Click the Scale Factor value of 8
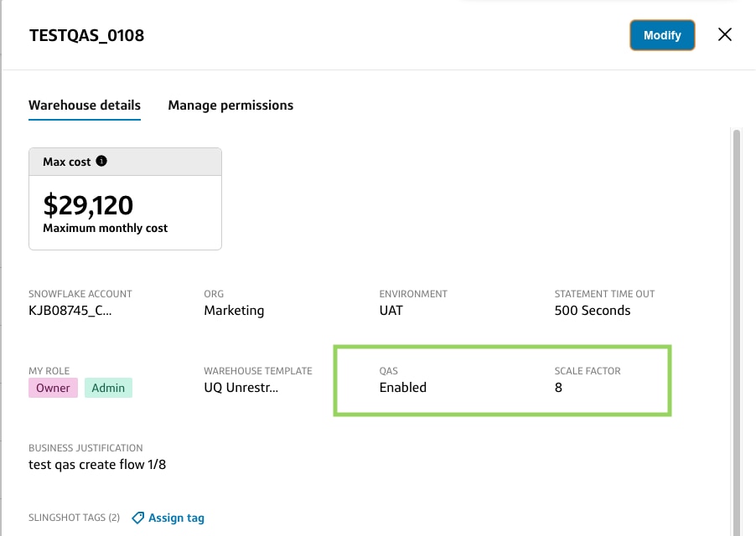Image resolution: width=756 pixels, height=536 pixels. (x=558, y=387)
